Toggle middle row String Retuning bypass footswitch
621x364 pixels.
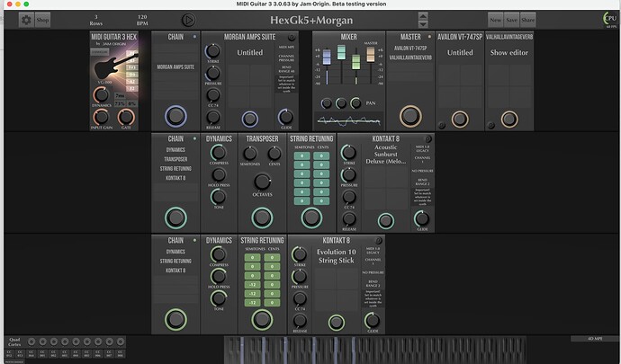click(x=311, y=218)
